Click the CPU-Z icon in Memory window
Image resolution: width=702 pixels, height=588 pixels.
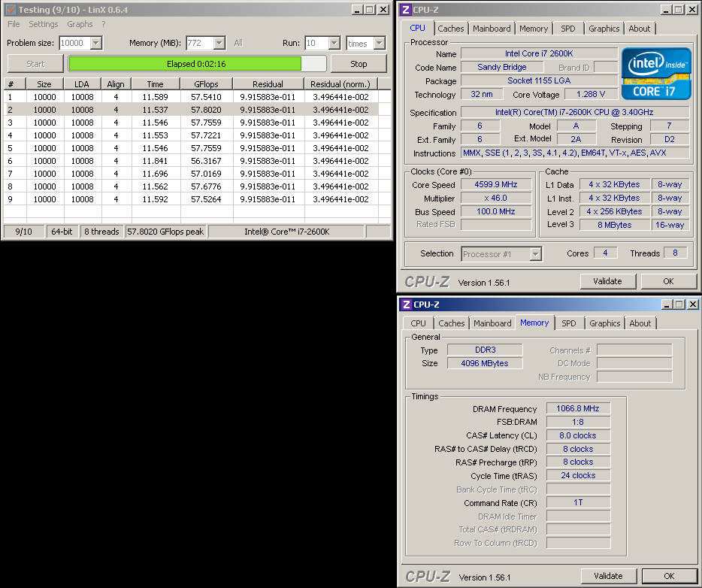[x=407, y=305]
